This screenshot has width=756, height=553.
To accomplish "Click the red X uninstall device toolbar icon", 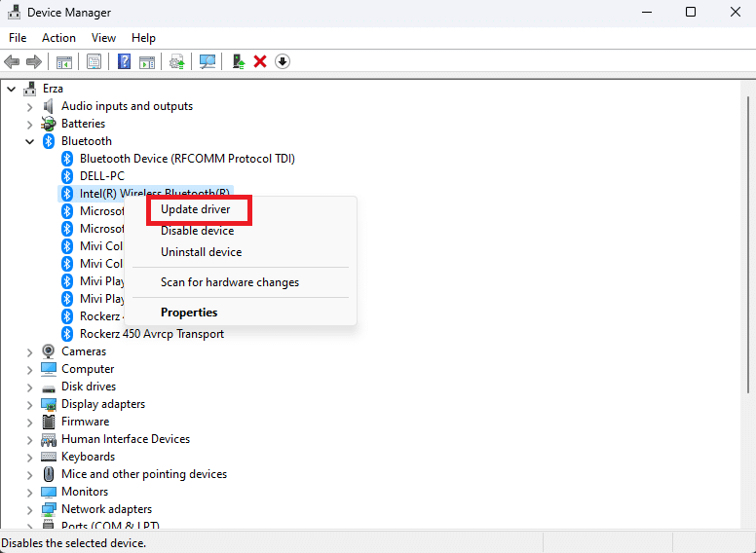I will (260, 61).
